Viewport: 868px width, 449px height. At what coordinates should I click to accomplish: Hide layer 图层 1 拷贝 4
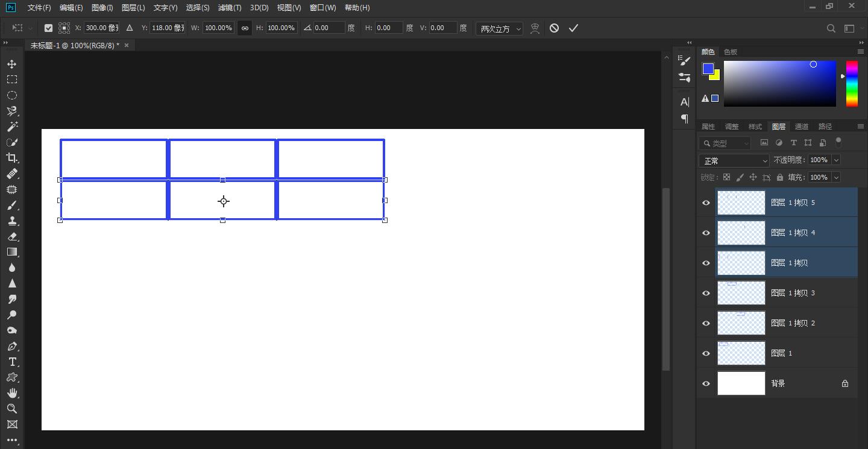tap(706, 233)
